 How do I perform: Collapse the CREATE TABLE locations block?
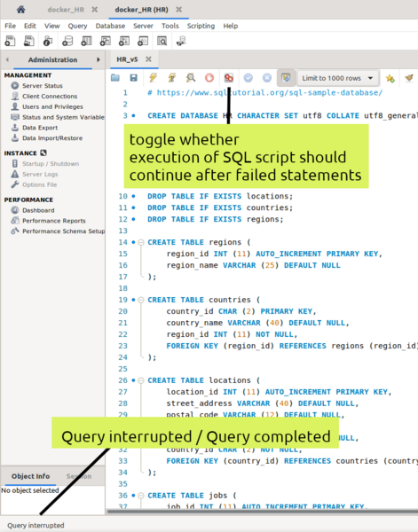(x=141, y=380)
